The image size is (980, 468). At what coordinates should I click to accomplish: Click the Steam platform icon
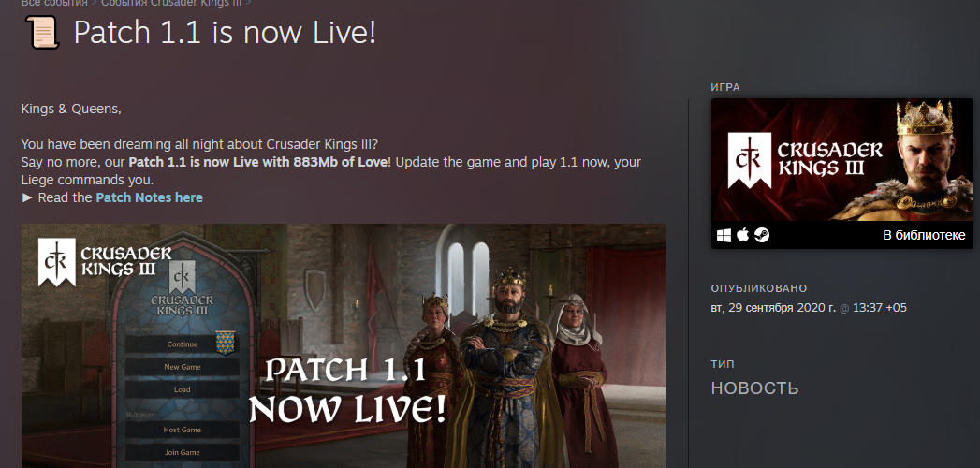coord(762,235)
